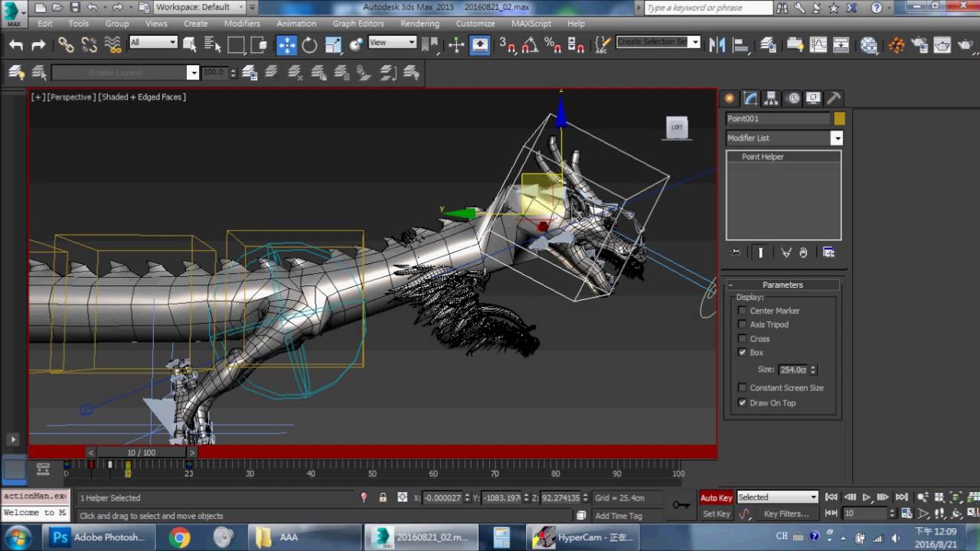The height and width of the screenshot is (551, 980).
Task: Click the Set Key button
Action: point(717,514)
